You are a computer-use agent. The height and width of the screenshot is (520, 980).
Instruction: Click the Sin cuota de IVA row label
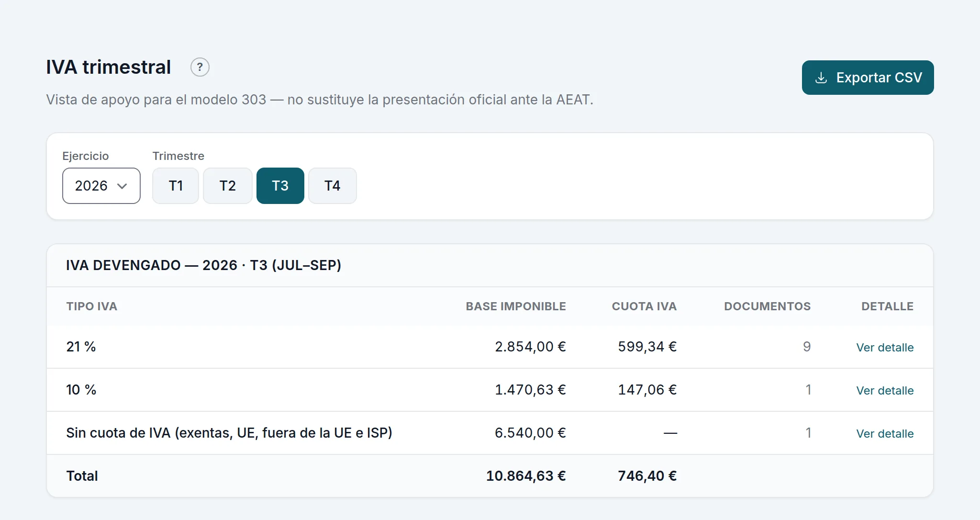pyautogui.click(x=229, y=433)
